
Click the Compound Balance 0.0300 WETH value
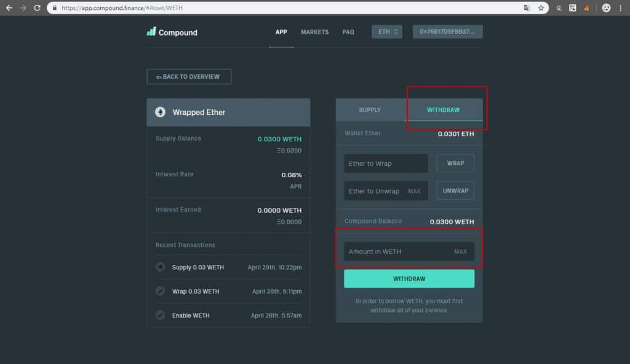click(452, 222)
